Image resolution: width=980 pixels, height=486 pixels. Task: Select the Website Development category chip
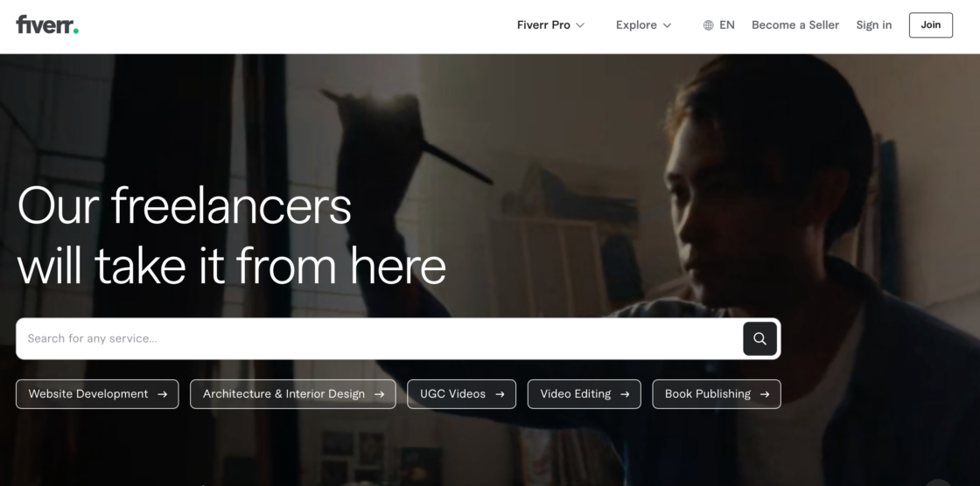(97, 394)
